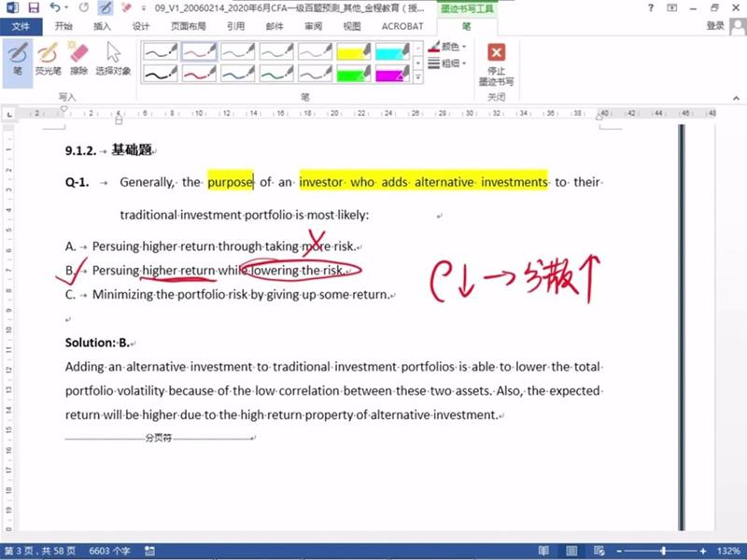The width and height of the screenshot is (747, 560).
Task: Switch to the 设计 Design tab
Action: pos(141,27)
